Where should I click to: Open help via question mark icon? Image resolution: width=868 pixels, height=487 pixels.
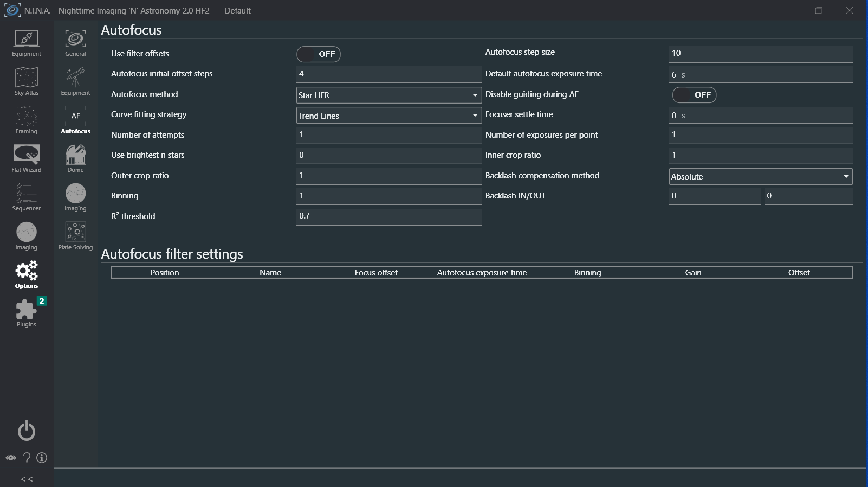click(x=27, y=458)
